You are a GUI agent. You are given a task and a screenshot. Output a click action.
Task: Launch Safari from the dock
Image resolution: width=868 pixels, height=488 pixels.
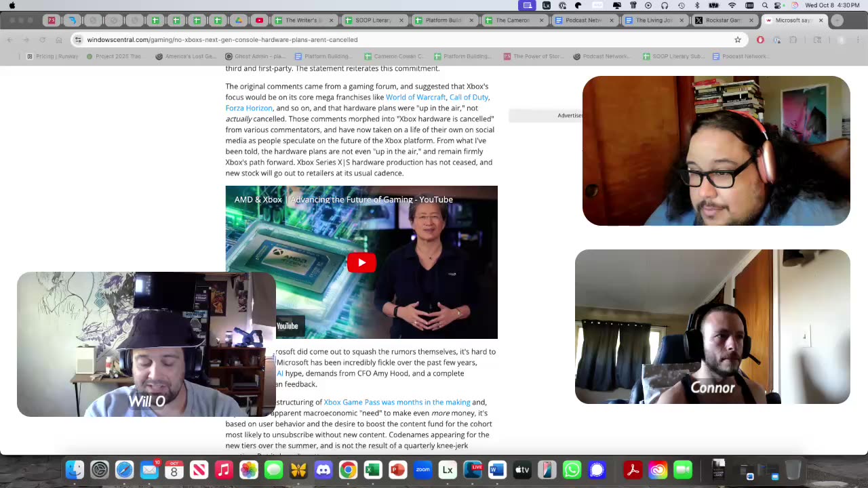[125, 469]
